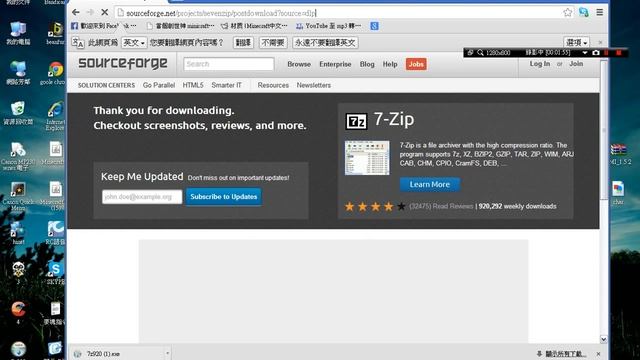
Task: Focus the SourceForge search field
Action: pyautogui.click(x=229, y=64)
